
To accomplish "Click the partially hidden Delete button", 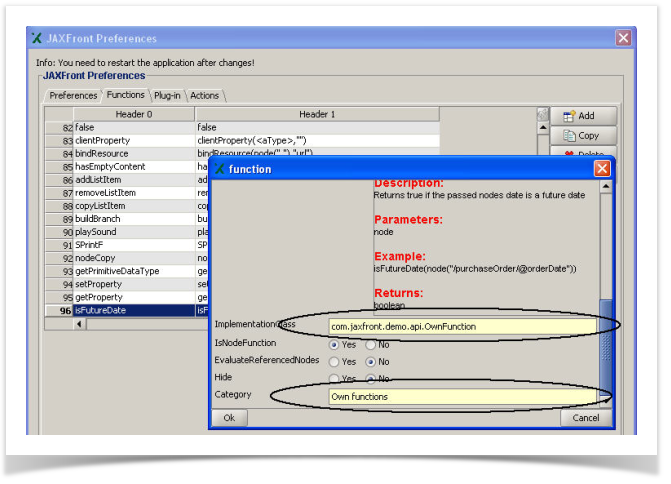I will [582, 153].
